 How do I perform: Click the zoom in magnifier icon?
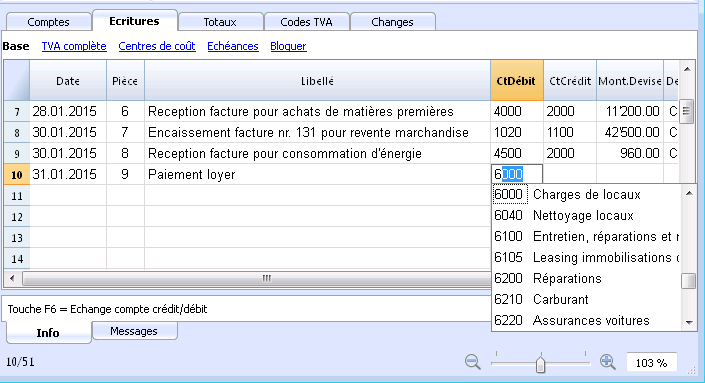[x=607, y=361]
